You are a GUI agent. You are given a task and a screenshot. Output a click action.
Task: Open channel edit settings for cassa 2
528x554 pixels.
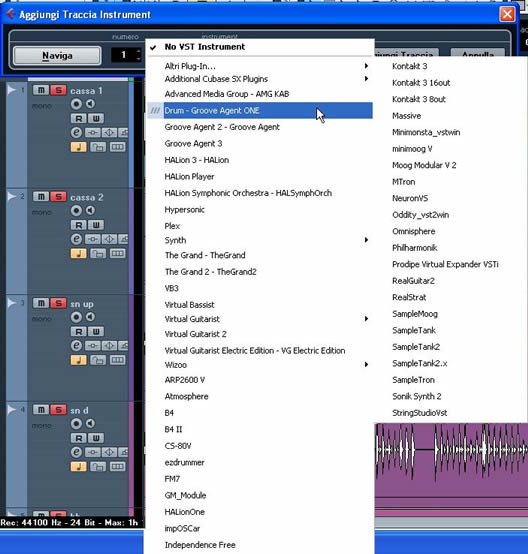click(x=76, y=239)
